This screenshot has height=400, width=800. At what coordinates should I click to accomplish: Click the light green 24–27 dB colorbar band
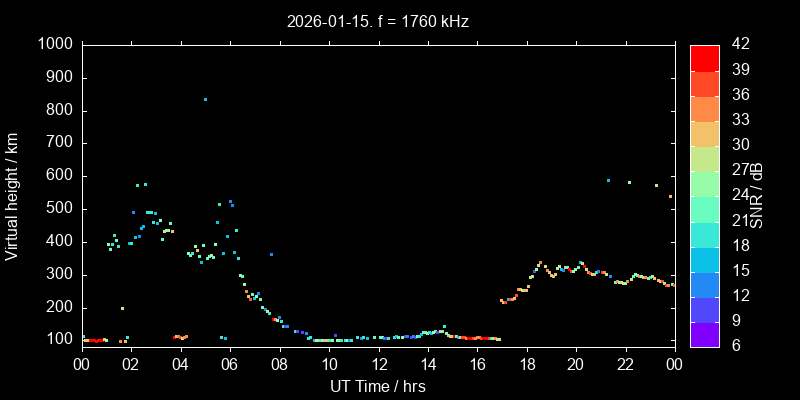point(704,184)
